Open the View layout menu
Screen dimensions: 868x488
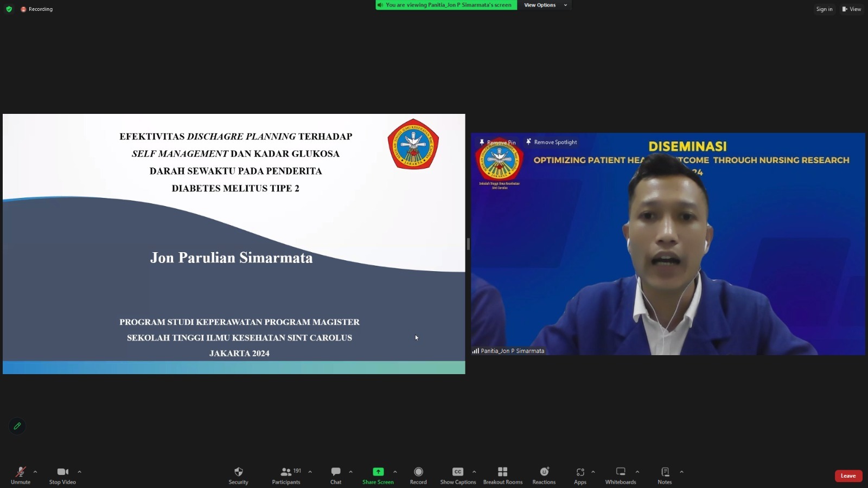click(x=851, y=9)
